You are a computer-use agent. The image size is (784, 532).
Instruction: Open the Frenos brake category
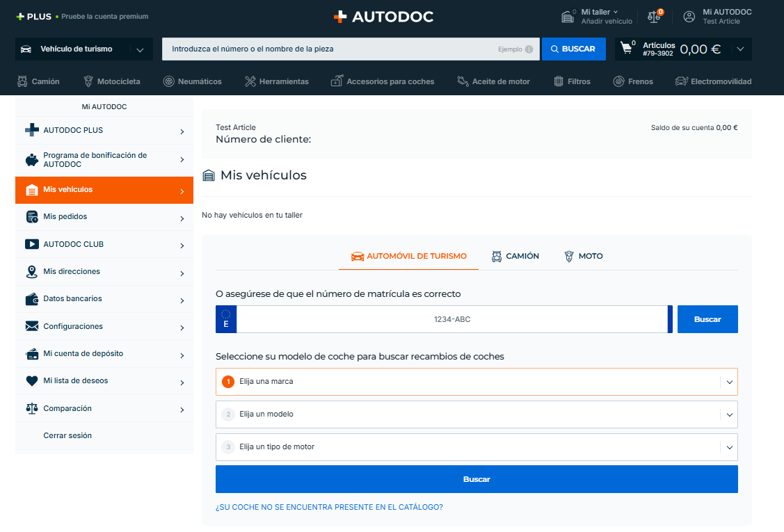click(633, 81)
